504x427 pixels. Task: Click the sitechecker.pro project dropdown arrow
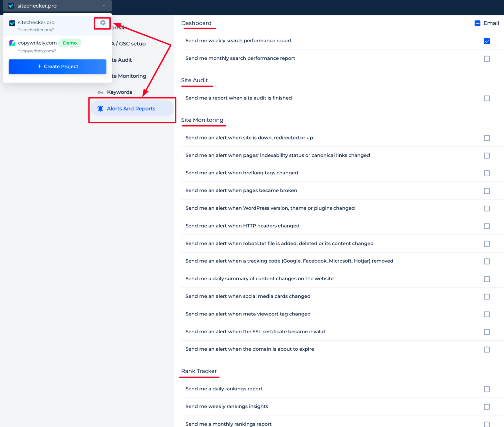105,6
